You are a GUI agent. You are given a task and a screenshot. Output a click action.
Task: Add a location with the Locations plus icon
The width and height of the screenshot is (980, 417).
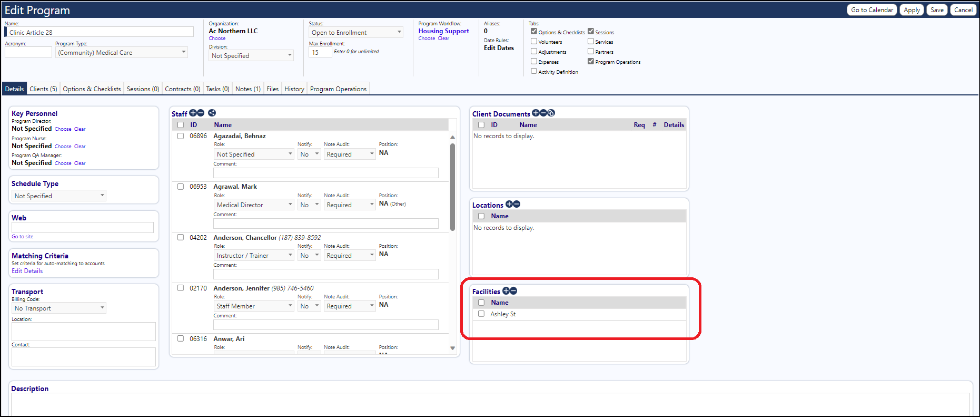[509, 204]
